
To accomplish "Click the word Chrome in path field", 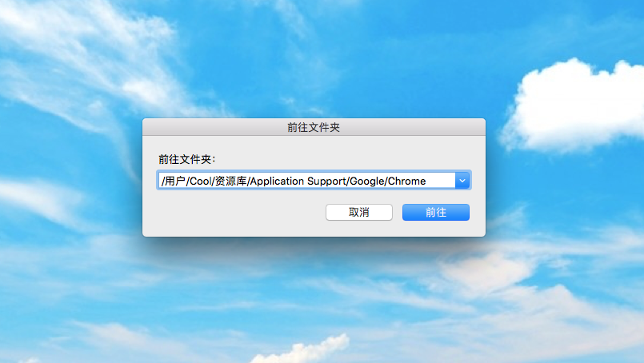I will pyautogui.click(x=406, y=181).
